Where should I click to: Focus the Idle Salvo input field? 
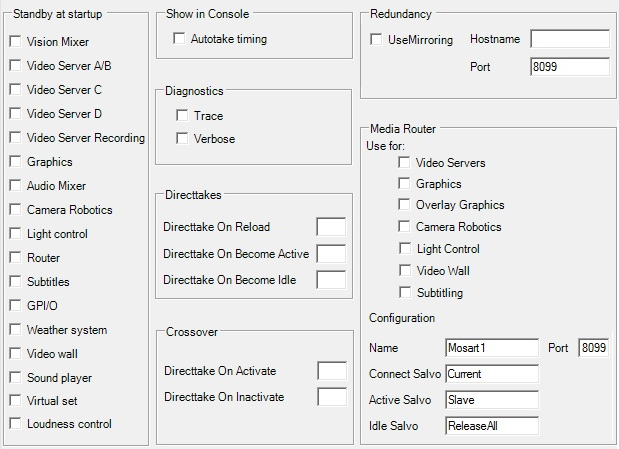(491, 426)
